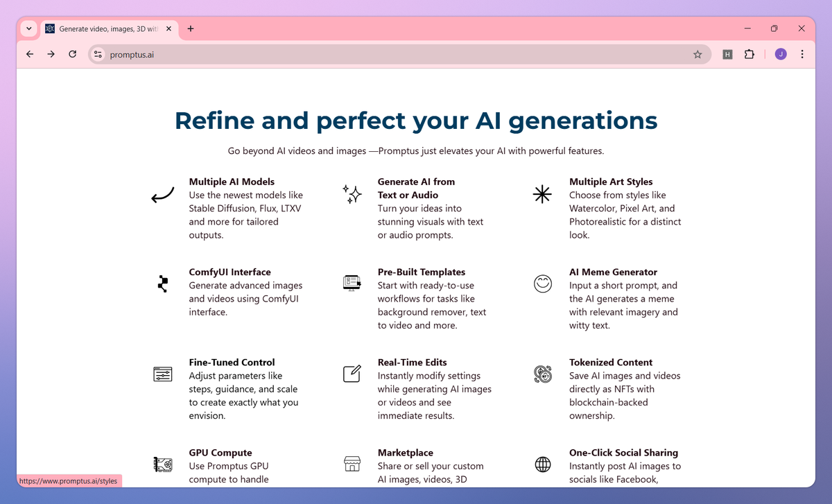Open the H extension icon in toolbar

(x=727, y=54)
